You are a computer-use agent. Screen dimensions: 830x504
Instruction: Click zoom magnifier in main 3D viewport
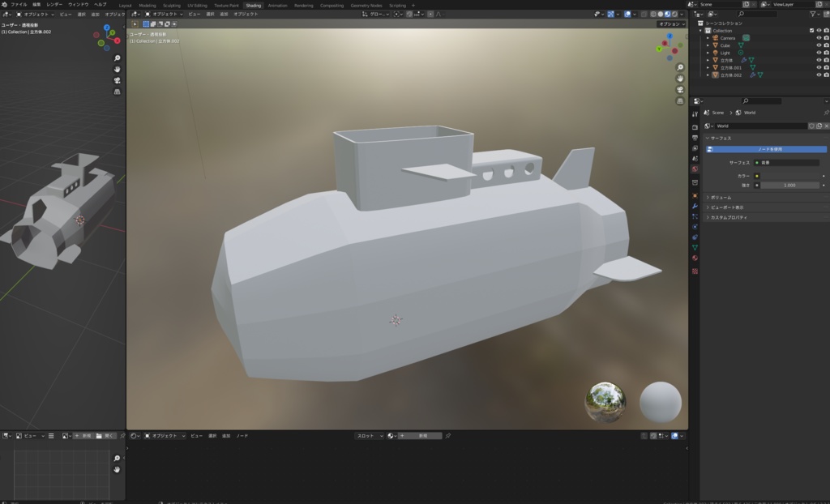point(680,67)
